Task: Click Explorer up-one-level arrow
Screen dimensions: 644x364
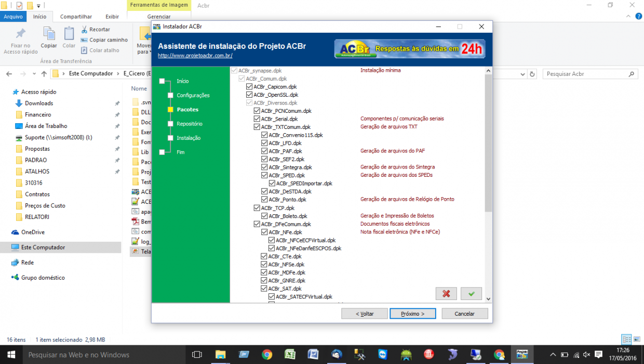Action: point(44,74)
